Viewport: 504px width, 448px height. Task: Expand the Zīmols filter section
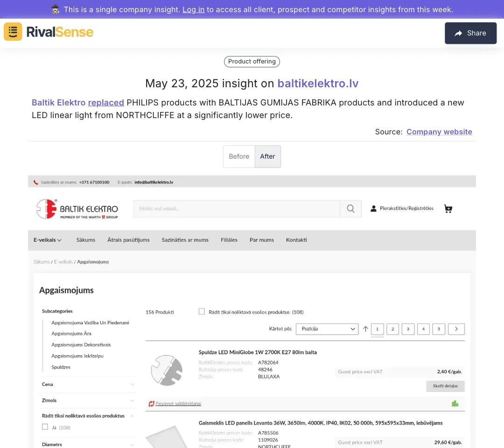pyautogui.click(x=88, y=400)
